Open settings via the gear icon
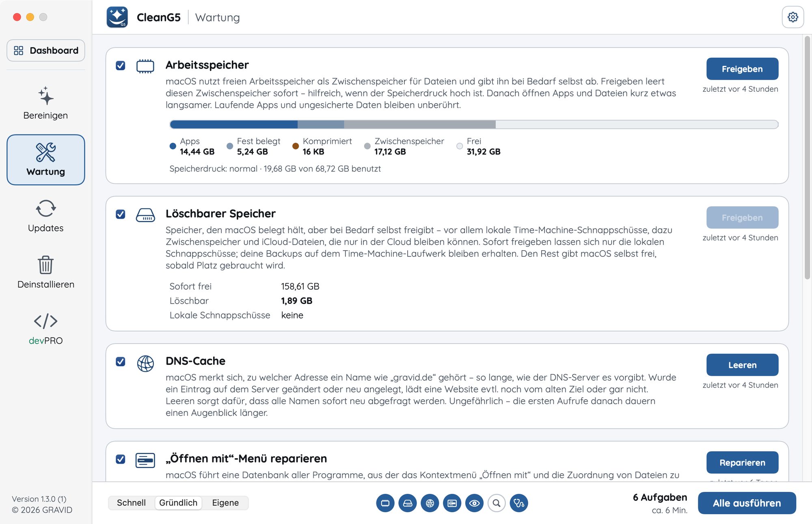 793,17
